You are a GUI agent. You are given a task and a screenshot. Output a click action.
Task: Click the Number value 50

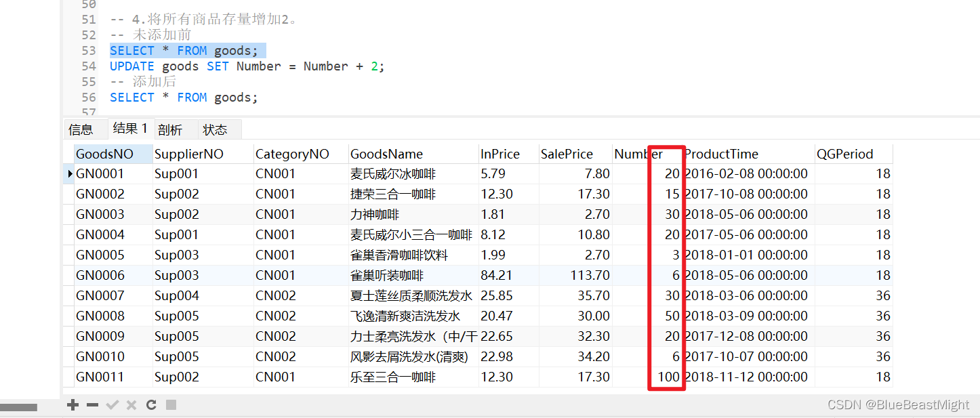click(672, 316)
